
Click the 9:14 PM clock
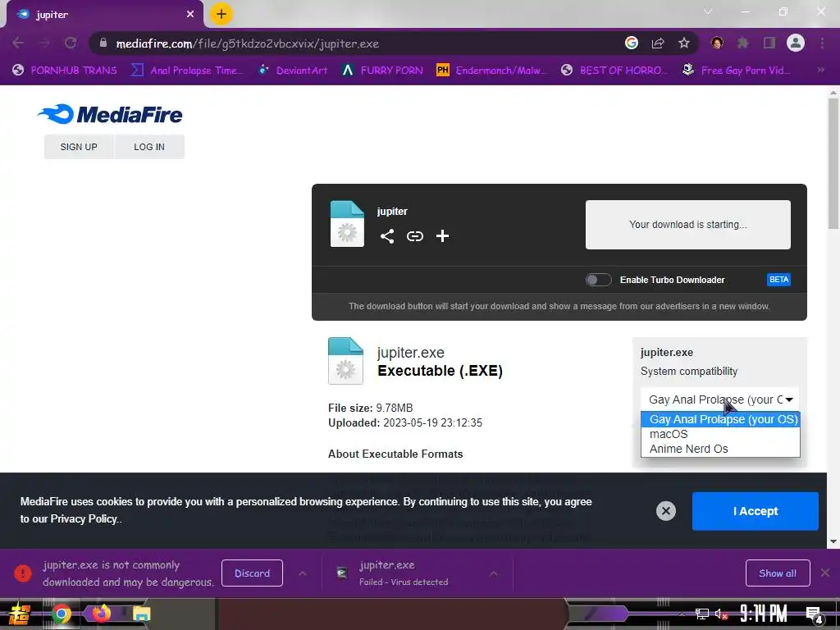pyautogui.click(x=763, y=614)
